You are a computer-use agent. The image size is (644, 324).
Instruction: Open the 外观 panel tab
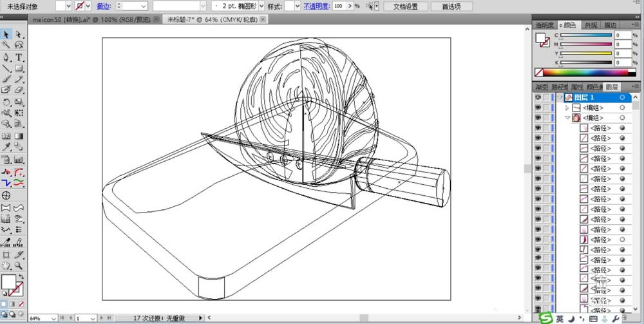click(x=591, y=25)
